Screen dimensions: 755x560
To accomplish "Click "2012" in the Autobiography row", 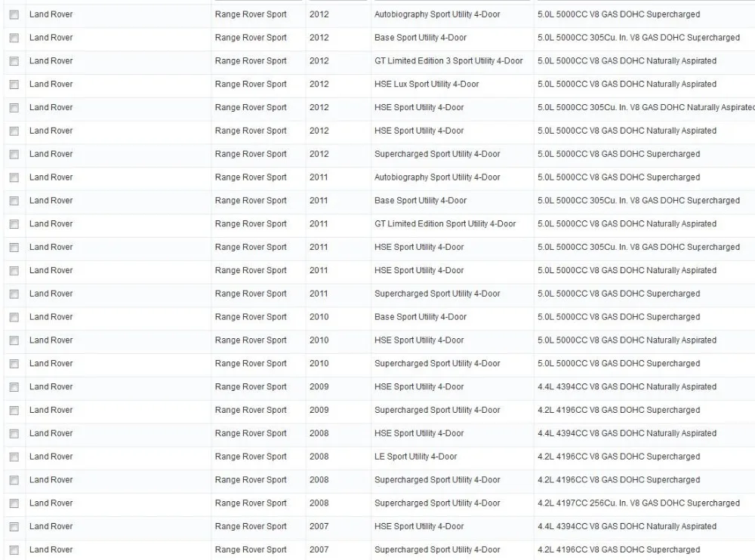I will tap(319, 14).
